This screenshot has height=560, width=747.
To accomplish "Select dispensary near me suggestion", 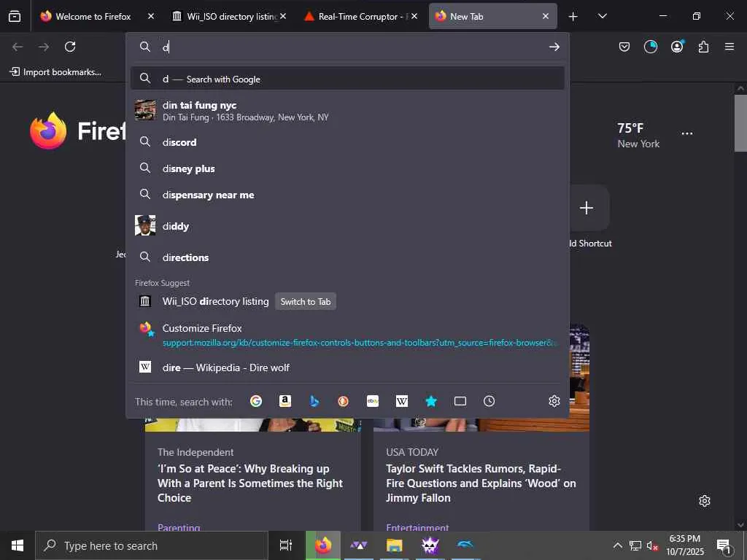I will point(347,195).
